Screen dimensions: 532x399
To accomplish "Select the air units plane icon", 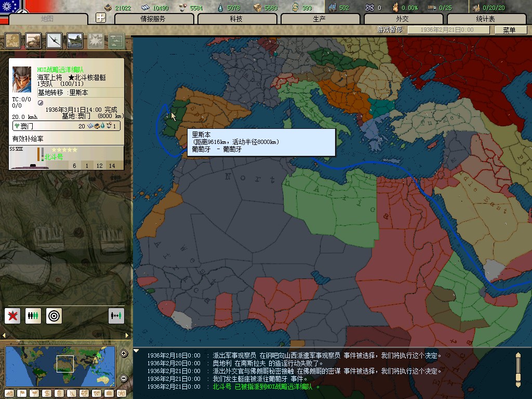I will [54, 40].
